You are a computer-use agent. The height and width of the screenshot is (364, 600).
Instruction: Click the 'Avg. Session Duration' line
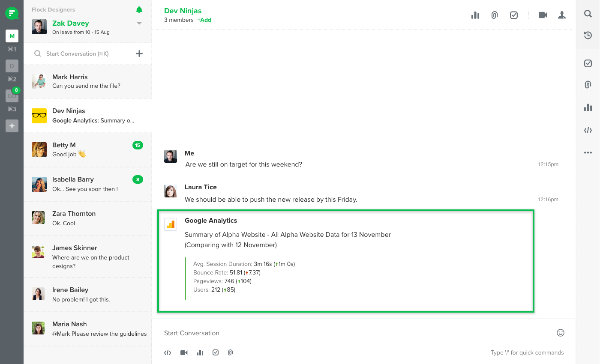click(x=244, y=264)
